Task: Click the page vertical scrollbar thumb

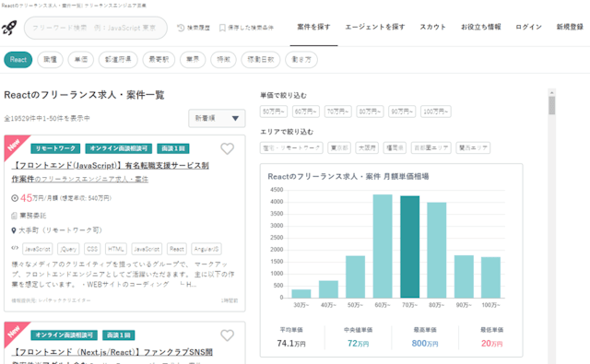Action: pos(551,105)
